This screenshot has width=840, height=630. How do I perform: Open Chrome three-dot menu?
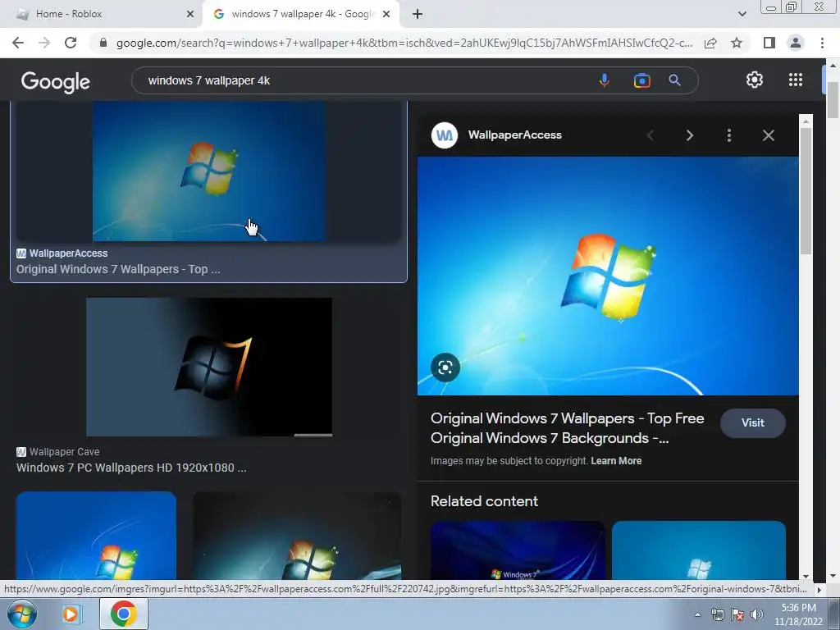click(822, 43)
